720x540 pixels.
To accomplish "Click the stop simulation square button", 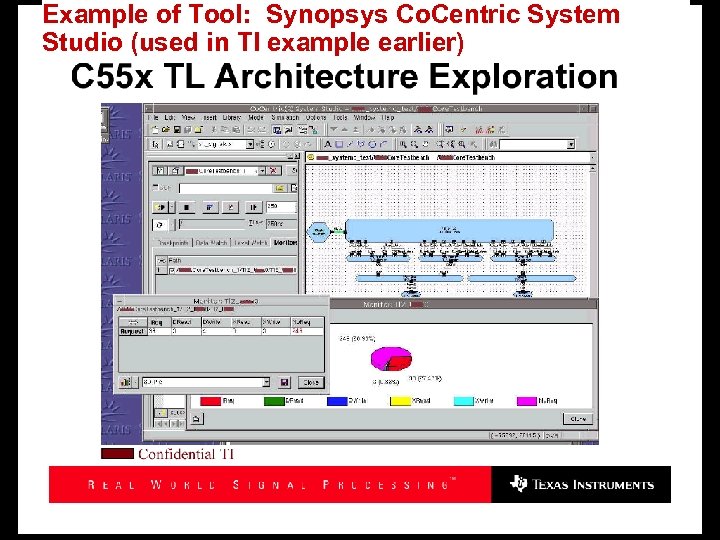I will tap(186, 207).
